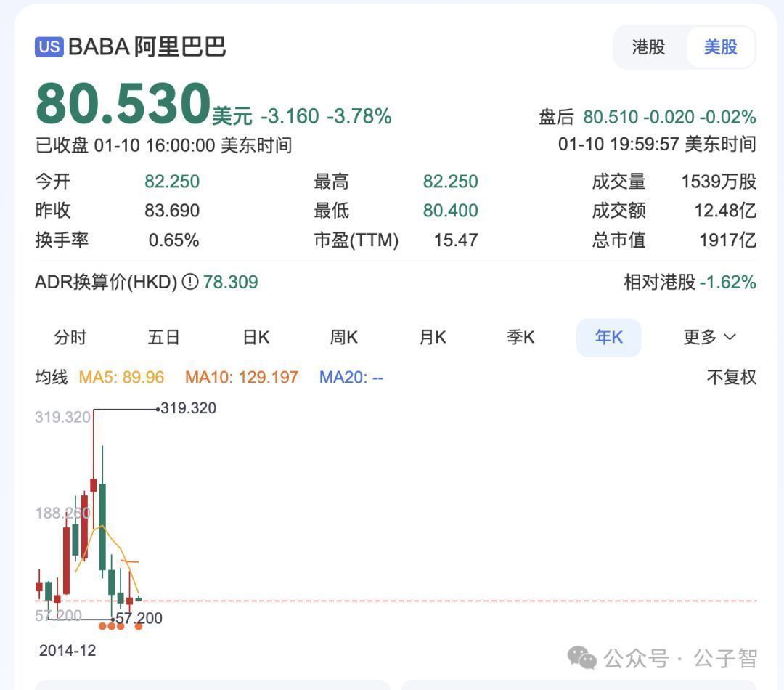The image size is (784, 690).
Task: Click the MA5: 89.96 indicator label
Action: [x=121, y=377]
